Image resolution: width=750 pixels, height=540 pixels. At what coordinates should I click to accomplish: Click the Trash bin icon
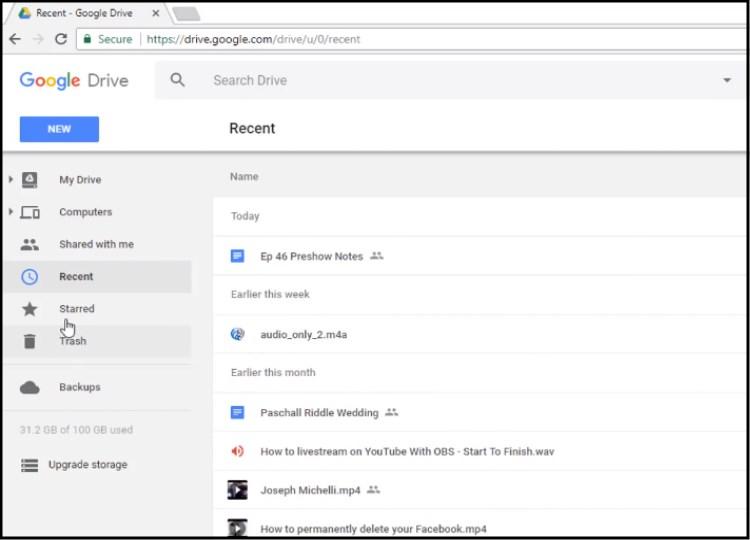point(30,341)
